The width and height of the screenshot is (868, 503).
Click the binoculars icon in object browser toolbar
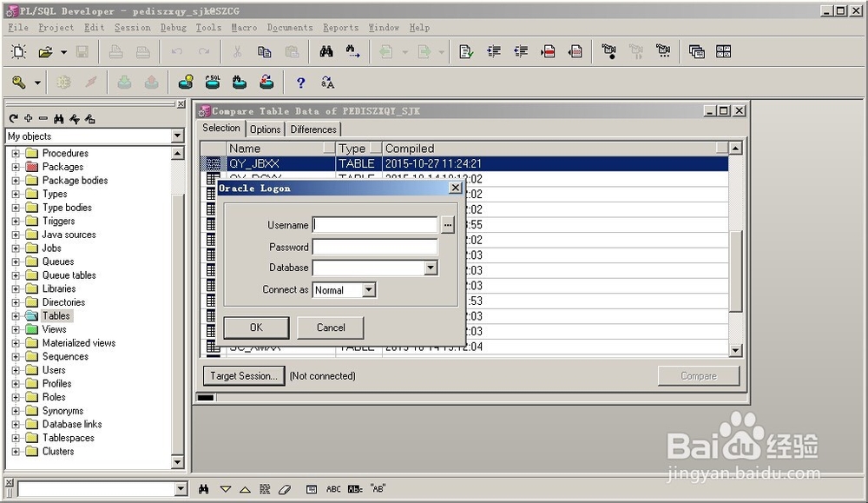click(59, 118)
